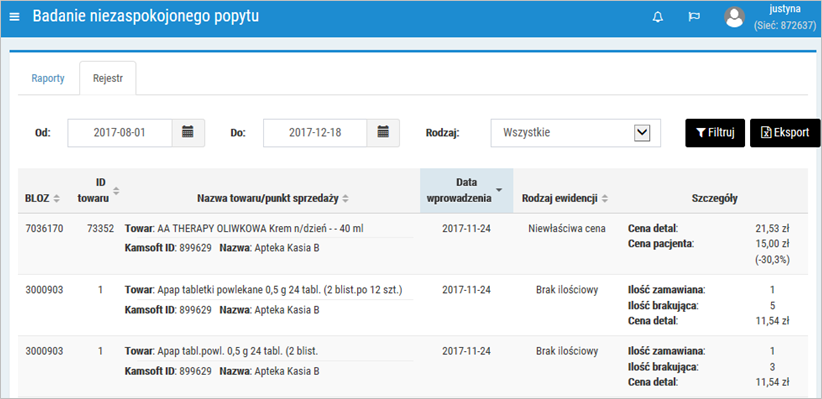Viewport: 822px width, 399px height.
Task: Open calendar picker for Od date
Action: coord(188,133)
